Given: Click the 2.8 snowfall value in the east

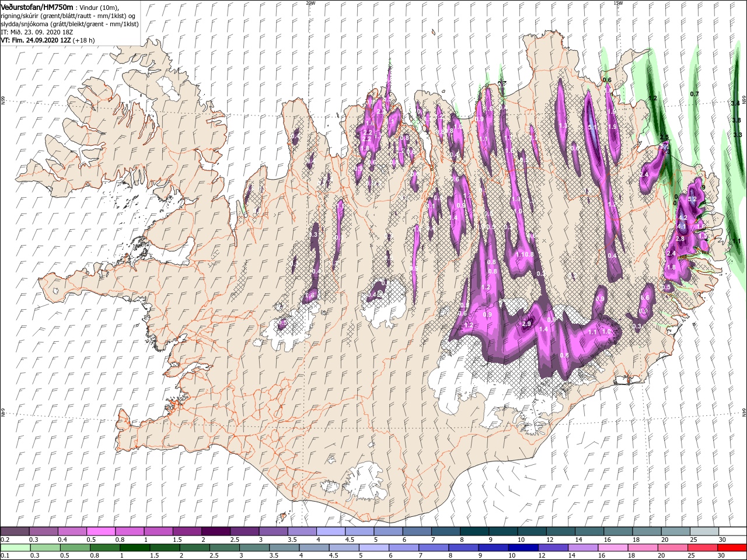Looking at the screenshot, I should [x=680, y=239].
